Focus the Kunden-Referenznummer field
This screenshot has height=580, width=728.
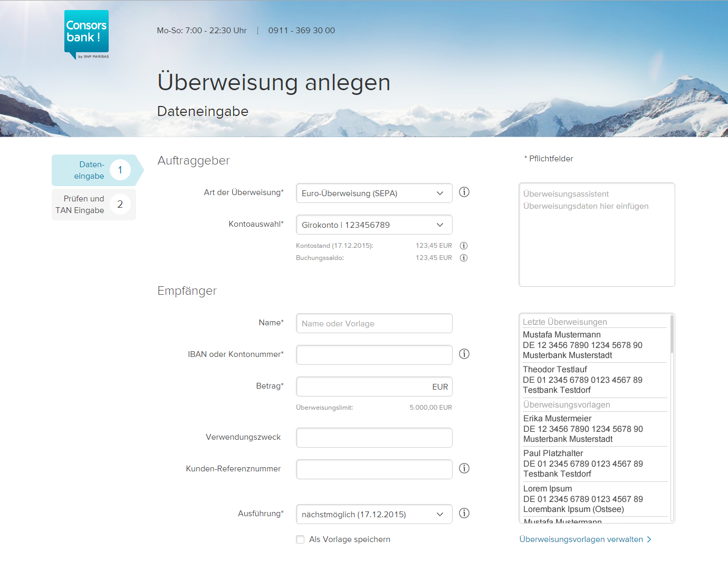click(374, 469)
